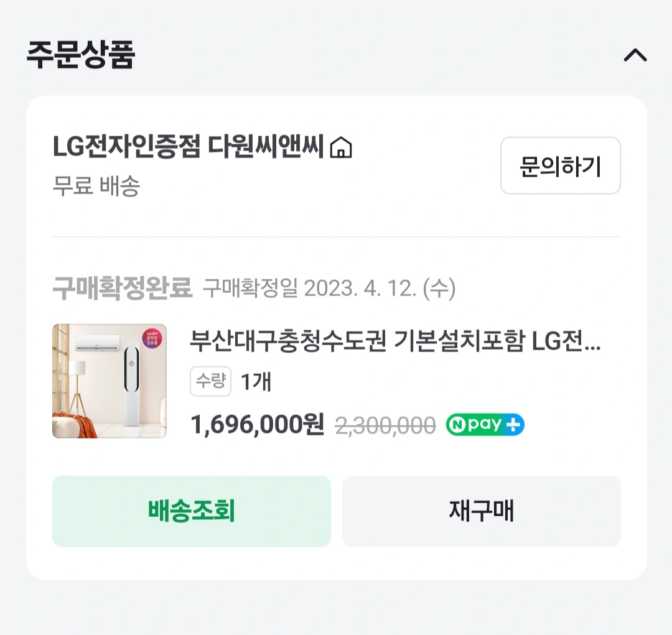
Task: Visit LG전자인증점 다원씨앤씨 store name
Action: [189, 147]
